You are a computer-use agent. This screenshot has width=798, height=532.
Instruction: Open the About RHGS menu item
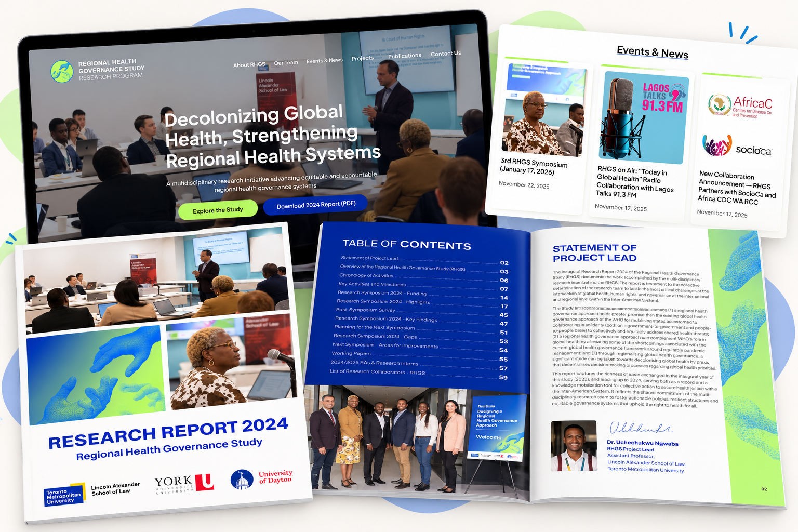tap(249, 65)
